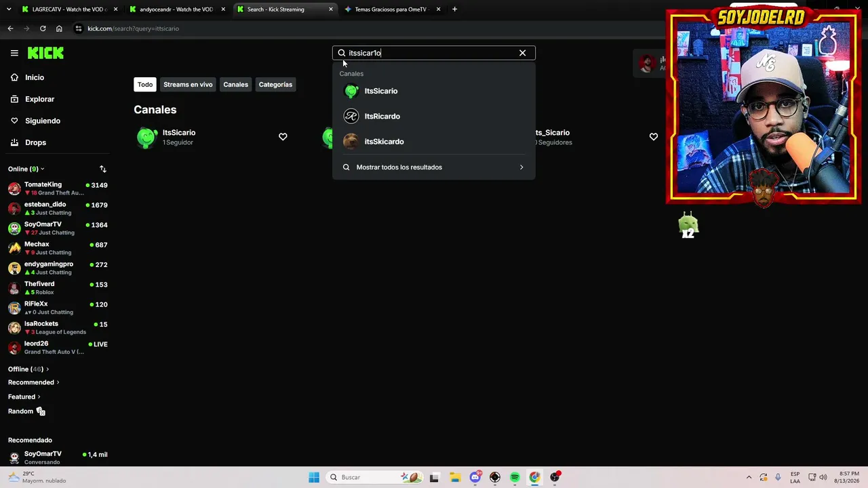Viewport: 868px width, 488px height.
Task: Expand the Online (9) channel list
Action: (26, 169)
